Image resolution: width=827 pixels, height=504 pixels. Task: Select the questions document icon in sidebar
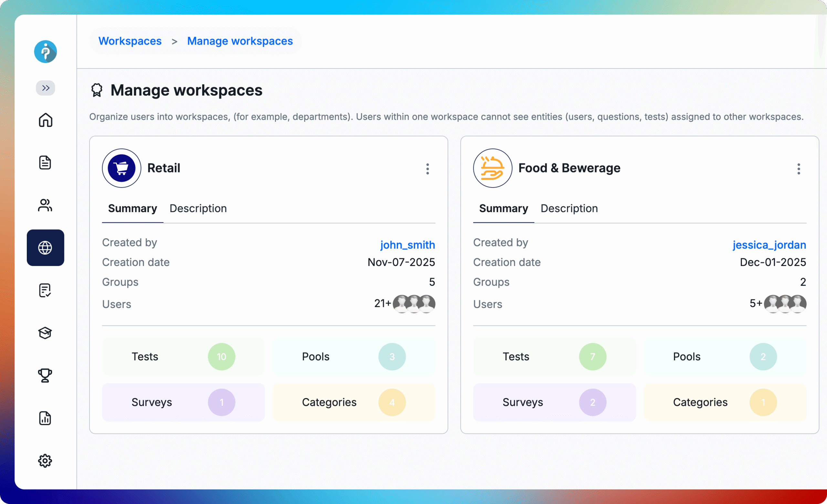(45, 163)
